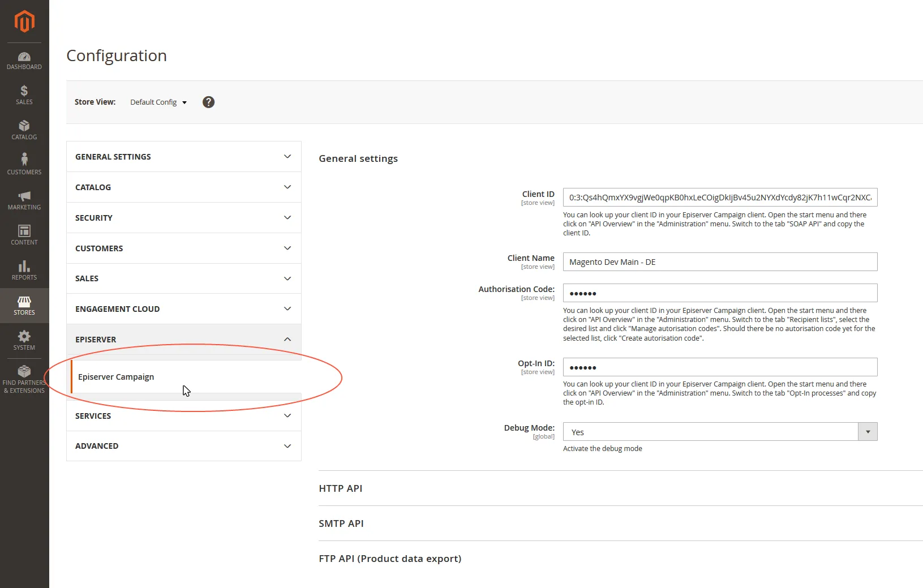Expand the General Settings section
923x588 pixels.
(184, 157)
